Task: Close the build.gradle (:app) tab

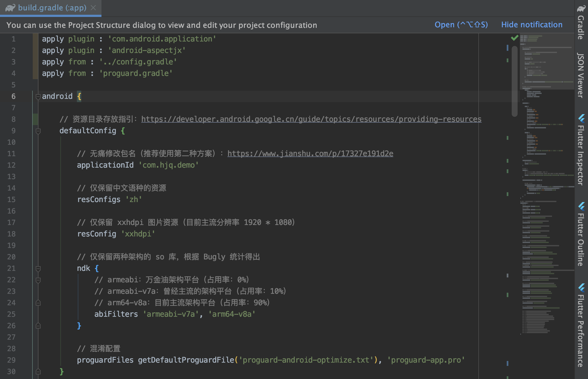Action: 93,8
